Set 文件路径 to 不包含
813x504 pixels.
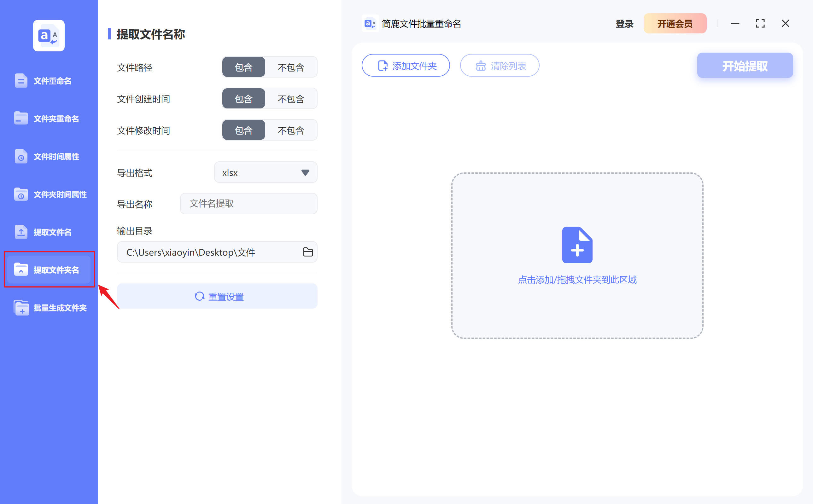(290, 67)
